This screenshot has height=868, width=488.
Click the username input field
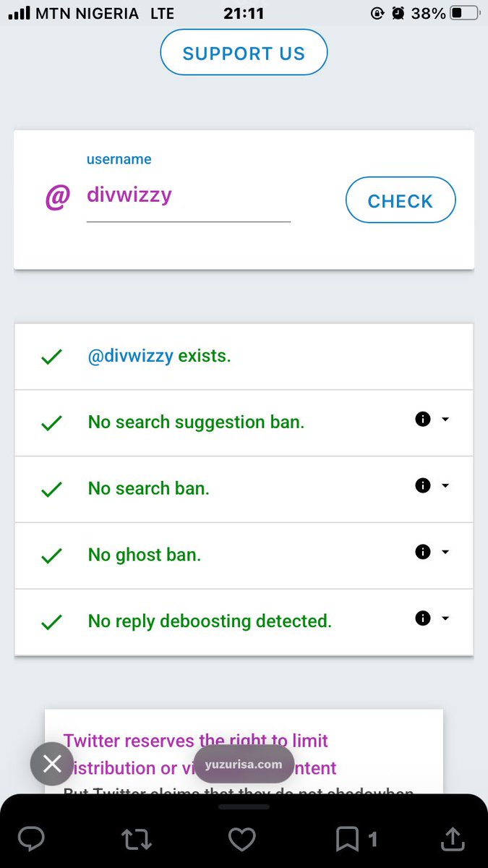(x=188, y=196)
